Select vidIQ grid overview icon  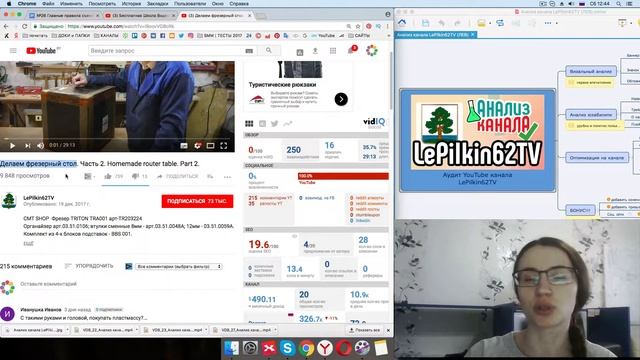pos(249,124)
